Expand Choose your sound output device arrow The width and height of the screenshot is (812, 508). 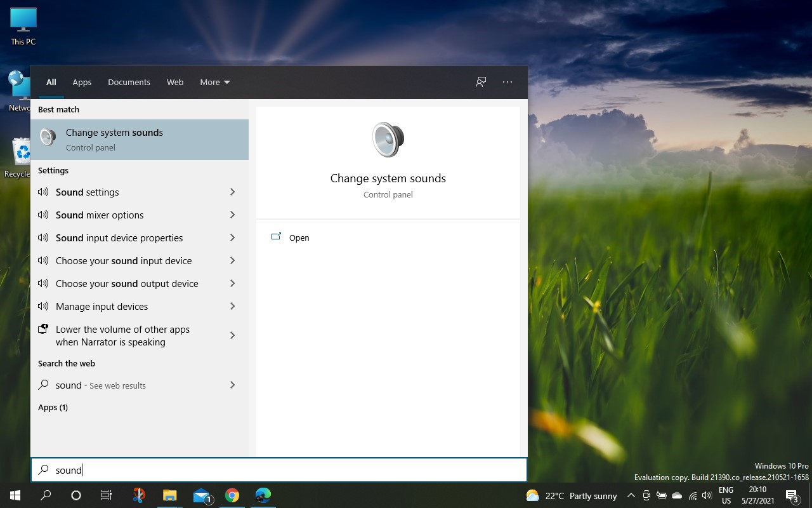[232, 283]
